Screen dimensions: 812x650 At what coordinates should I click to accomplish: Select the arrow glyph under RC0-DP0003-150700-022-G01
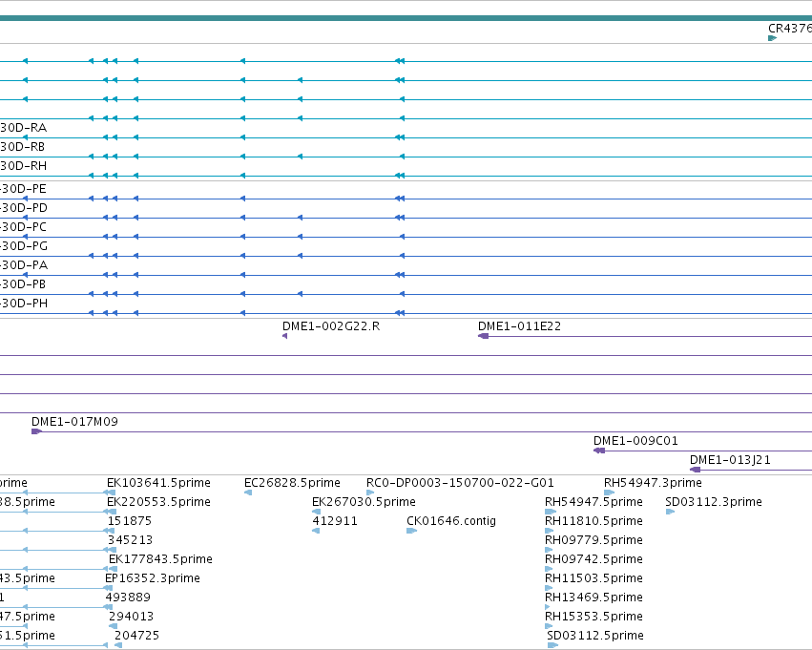coord(370,493)
